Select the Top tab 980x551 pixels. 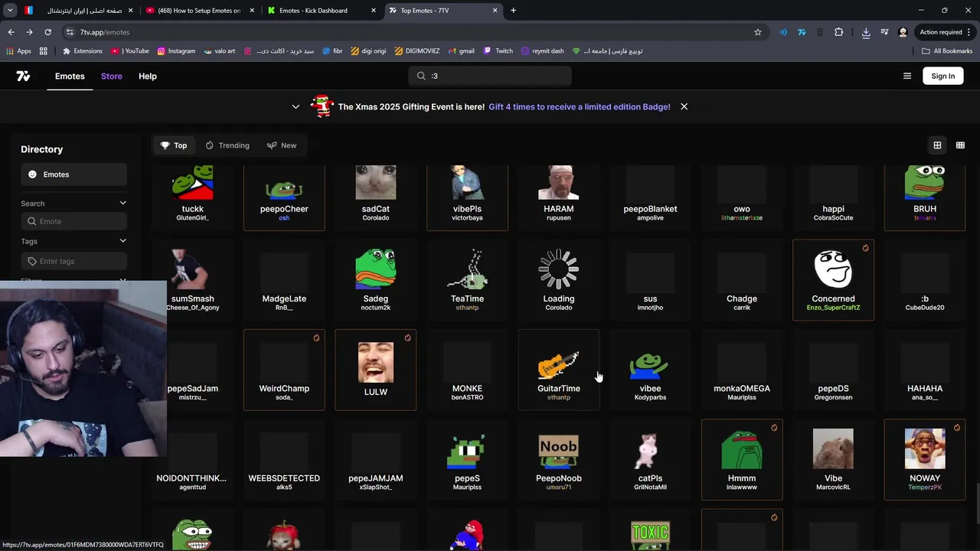pos(174,145)
